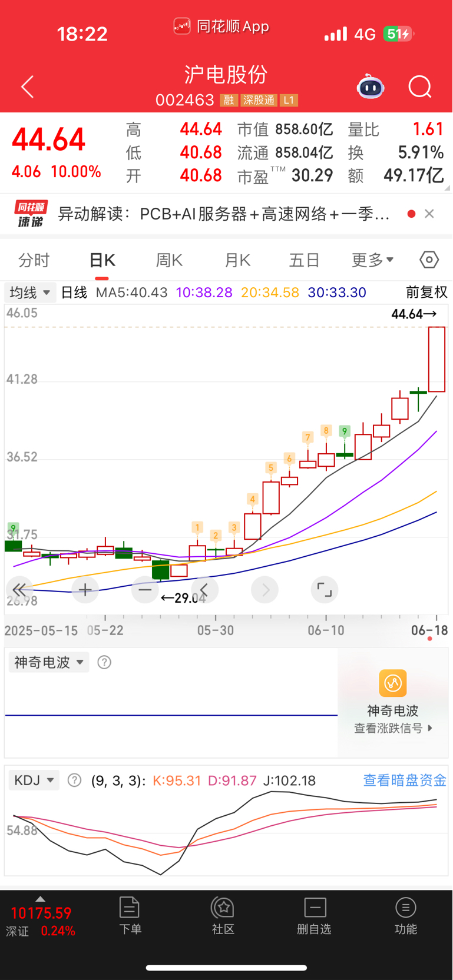The image size is (453, 980).
Task: Jump to earliest with double-left arrow
Action: tap(19, 590)
